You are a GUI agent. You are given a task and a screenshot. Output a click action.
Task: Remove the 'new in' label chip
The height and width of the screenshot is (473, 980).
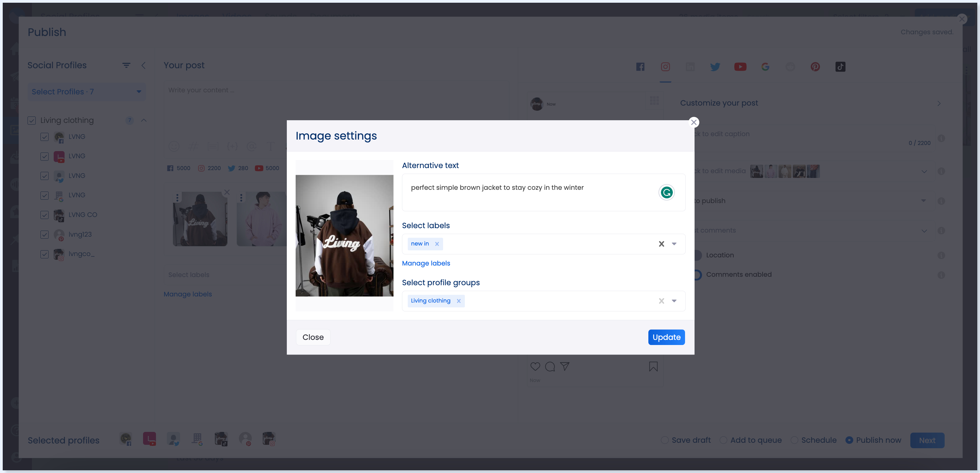[437, 244]
